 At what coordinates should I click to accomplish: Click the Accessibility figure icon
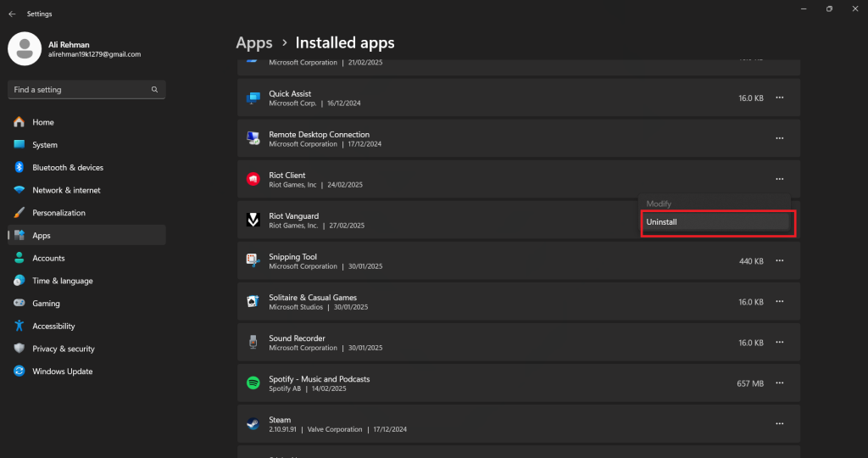click(x=19, y=327)
